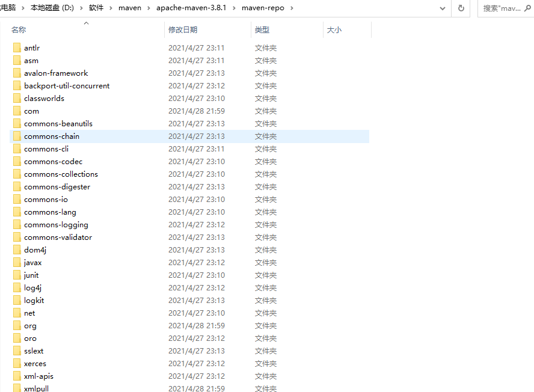Open the address bar history dropdown
Screen dimensions: 534x392
point(443,8)
